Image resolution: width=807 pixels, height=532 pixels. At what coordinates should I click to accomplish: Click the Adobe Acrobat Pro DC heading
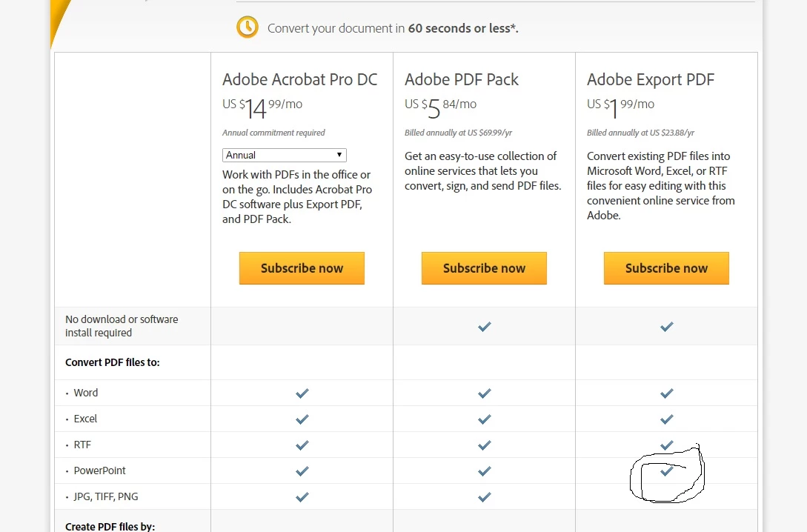[x=299, y=80]
